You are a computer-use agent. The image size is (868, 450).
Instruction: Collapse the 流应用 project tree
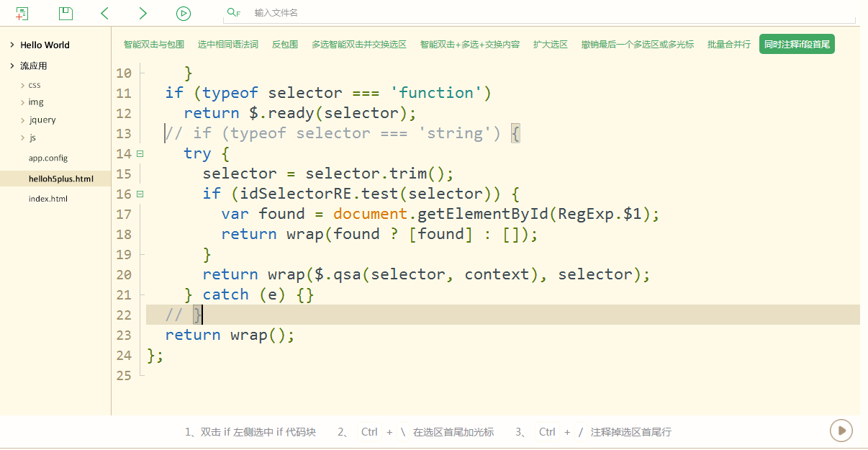click(x=12, y=66)
